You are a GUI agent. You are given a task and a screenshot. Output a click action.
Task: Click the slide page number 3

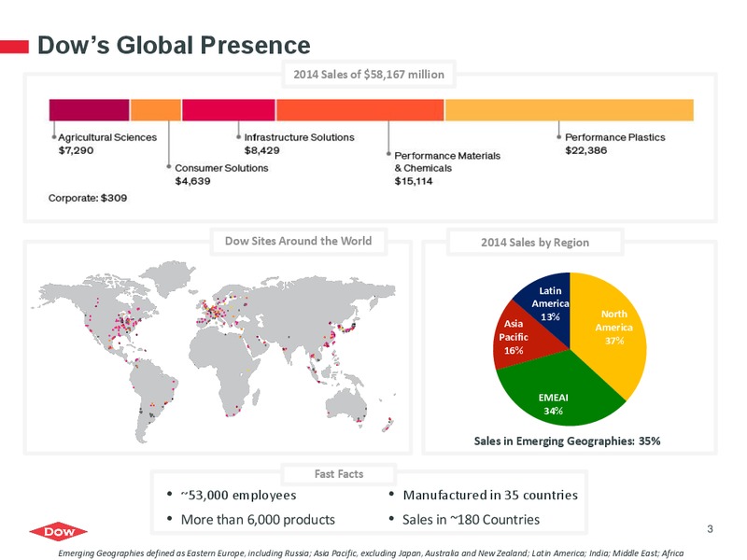point(710,529)
